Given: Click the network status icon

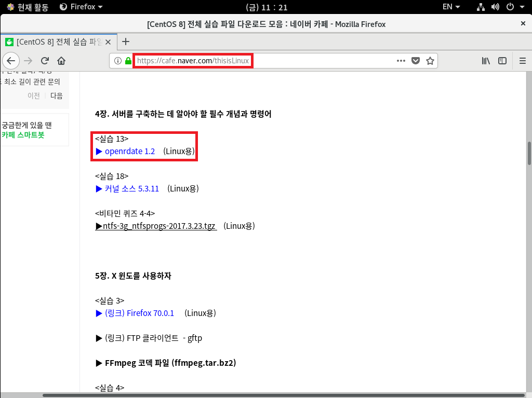Looking at the screenshot, I should pyautogui.click(x=481, y=7).
